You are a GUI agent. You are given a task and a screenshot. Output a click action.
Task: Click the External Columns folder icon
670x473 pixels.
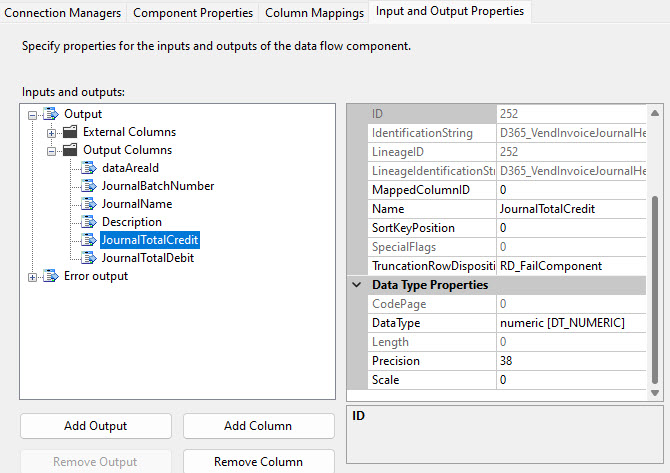tap(70, 132)
